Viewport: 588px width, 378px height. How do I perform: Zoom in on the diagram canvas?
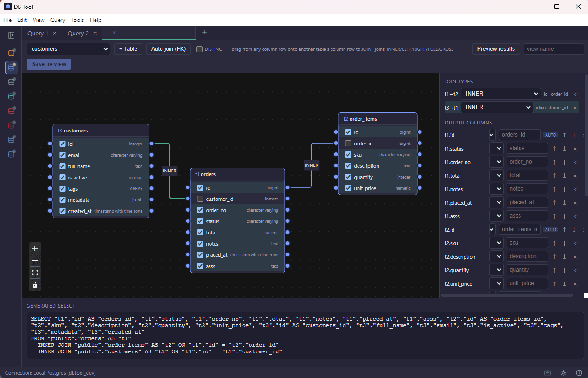tap(35, 248)
